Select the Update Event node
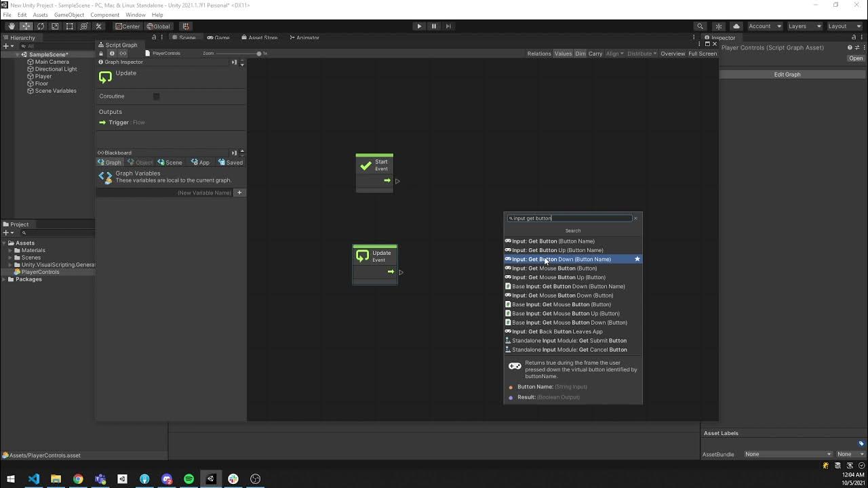 point(375,264)
